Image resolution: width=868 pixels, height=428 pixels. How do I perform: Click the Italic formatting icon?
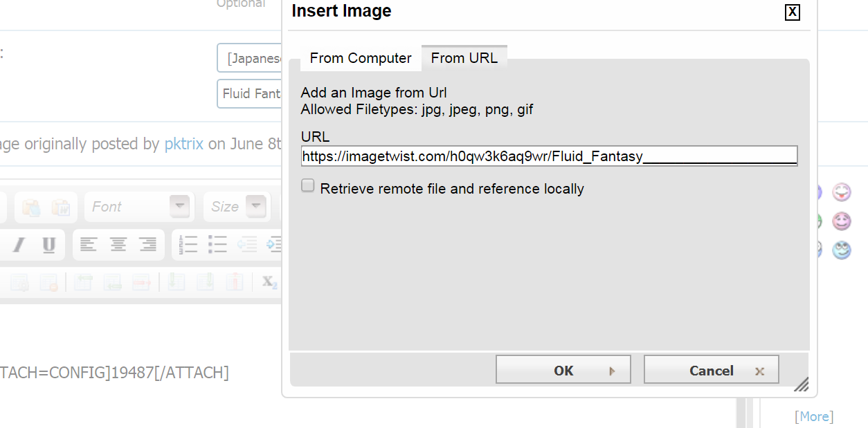coord(19,245)
